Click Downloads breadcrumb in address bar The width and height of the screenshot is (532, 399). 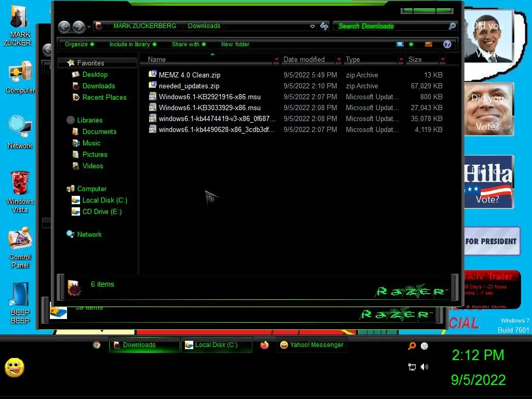[204, 26]
